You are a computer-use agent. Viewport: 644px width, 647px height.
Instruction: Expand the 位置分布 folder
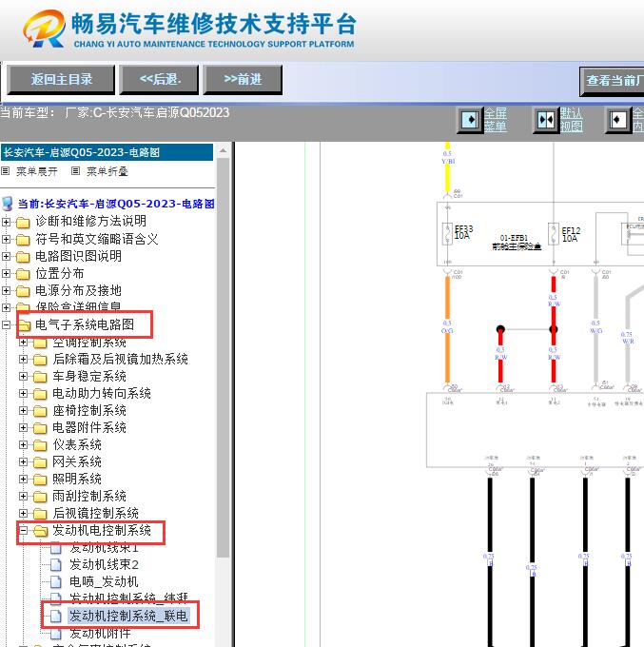(6, 274)
